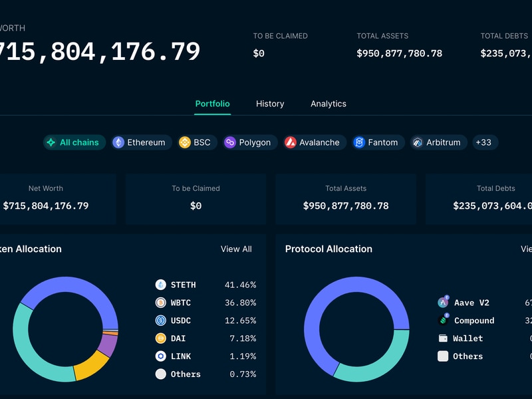Click the USDC token icon
Viewport: 532px width, 399px height.
[x=160, y=321]
